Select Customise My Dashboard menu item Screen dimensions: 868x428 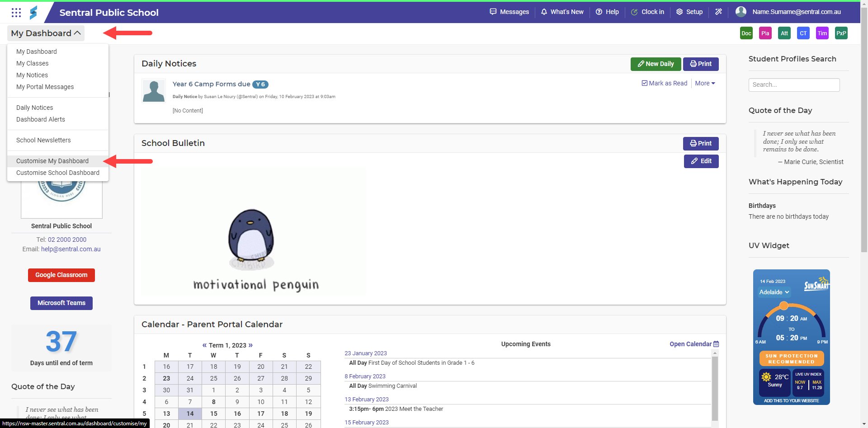[x=52, y=161]
